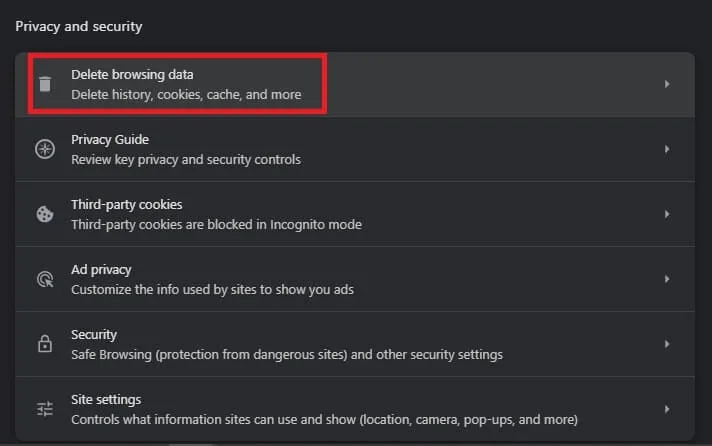This screenshot has height=446, width=712.
Task: Expand the Site settings row arrow
Action: [x=667, y=409]
